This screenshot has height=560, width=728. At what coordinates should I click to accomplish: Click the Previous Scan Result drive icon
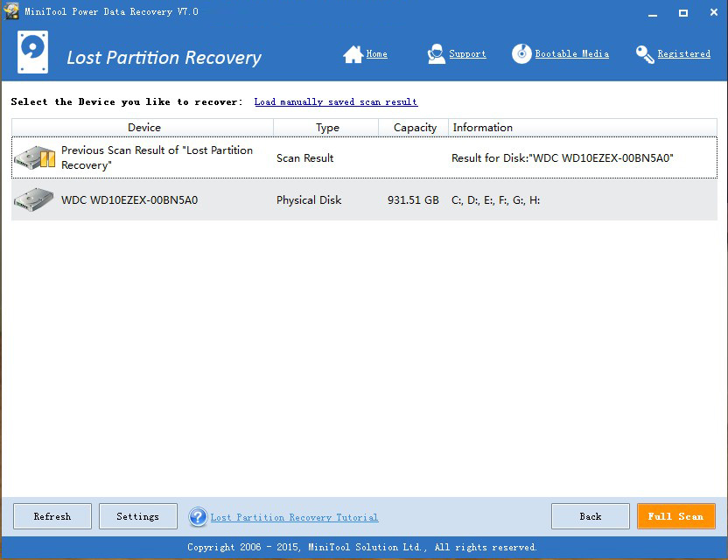[x=35, y=157]
